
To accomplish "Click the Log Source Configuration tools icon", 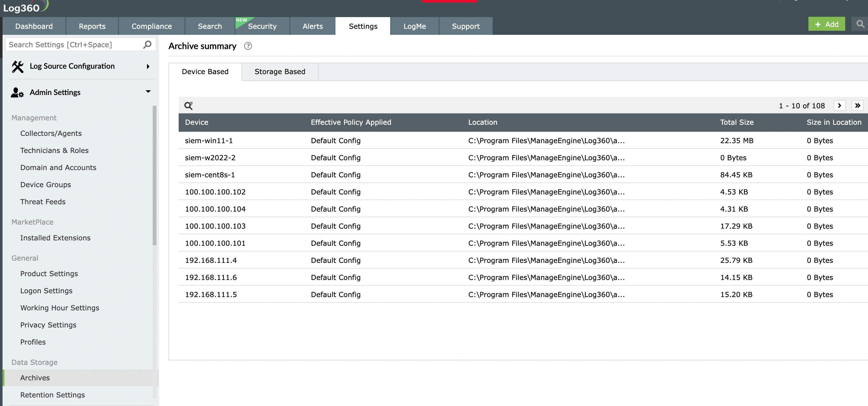I will coord(17,67).
